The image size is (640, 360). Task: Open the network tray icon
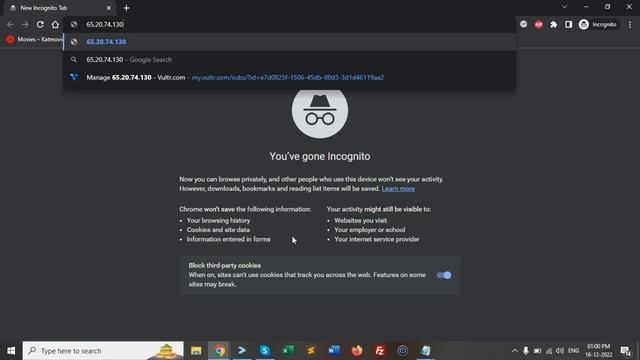coord(549,351)
